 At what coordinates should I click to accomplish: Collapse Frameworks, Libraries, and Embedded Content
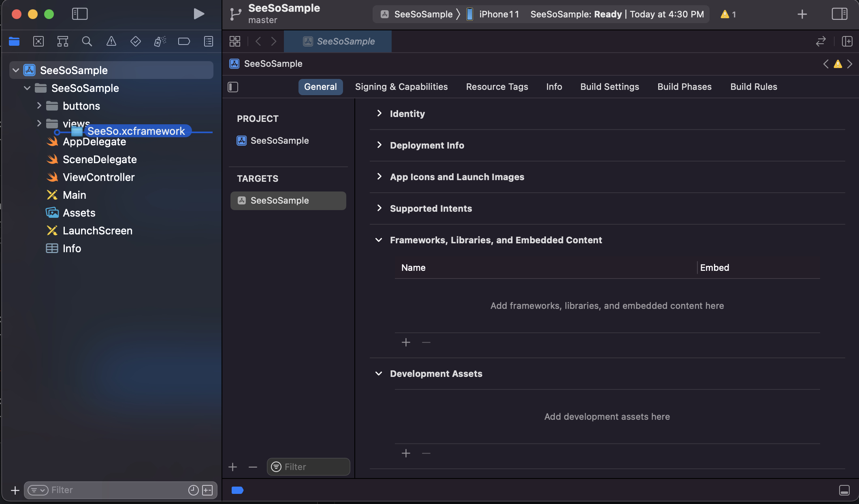point(379,240)
